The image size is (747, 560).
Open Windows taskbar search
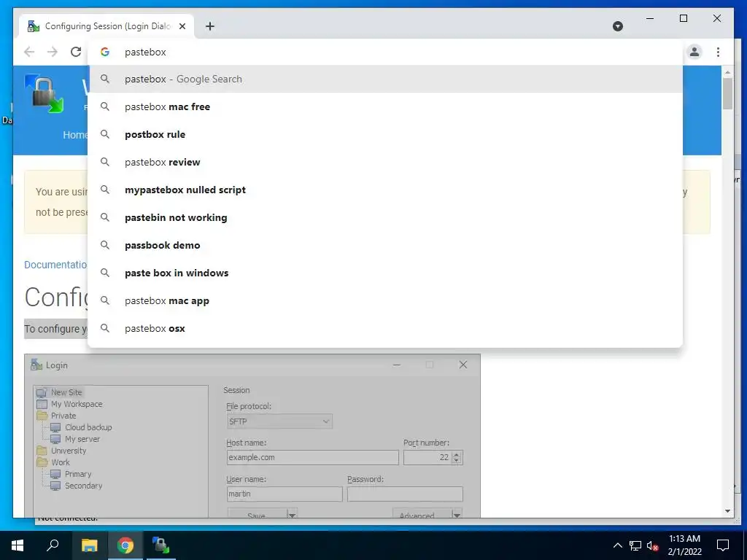point(53,545)
